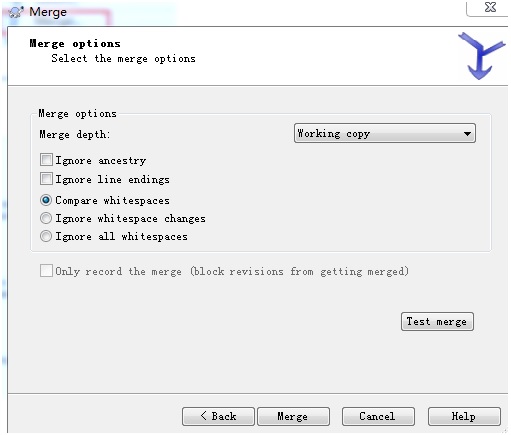Open Help for merge options
Screen dimensions: 511x435
(464, 416)
